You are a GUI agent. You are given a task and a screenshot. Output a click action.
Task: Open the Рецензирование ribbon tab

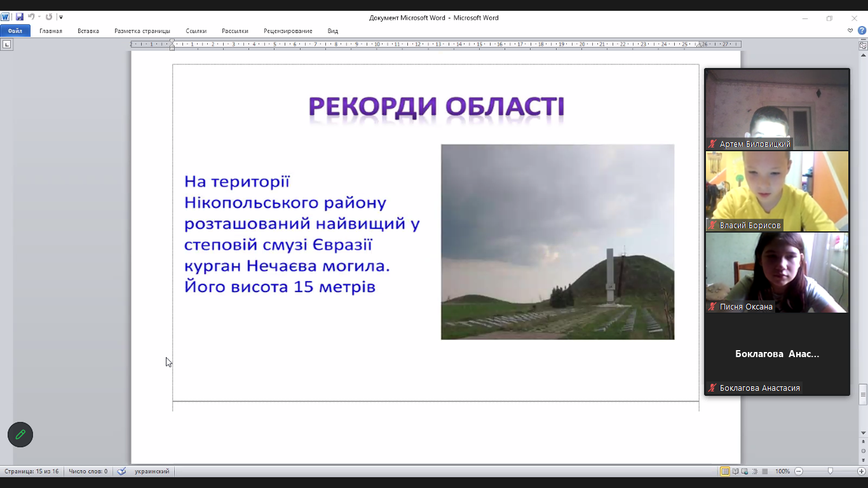click(288, 30)
